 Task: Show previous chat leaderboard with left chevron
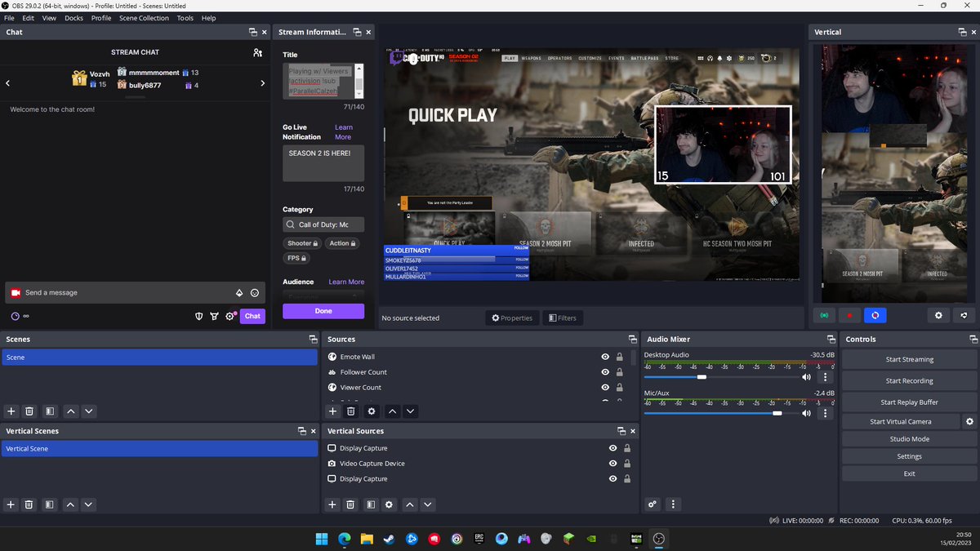(8, 83)
